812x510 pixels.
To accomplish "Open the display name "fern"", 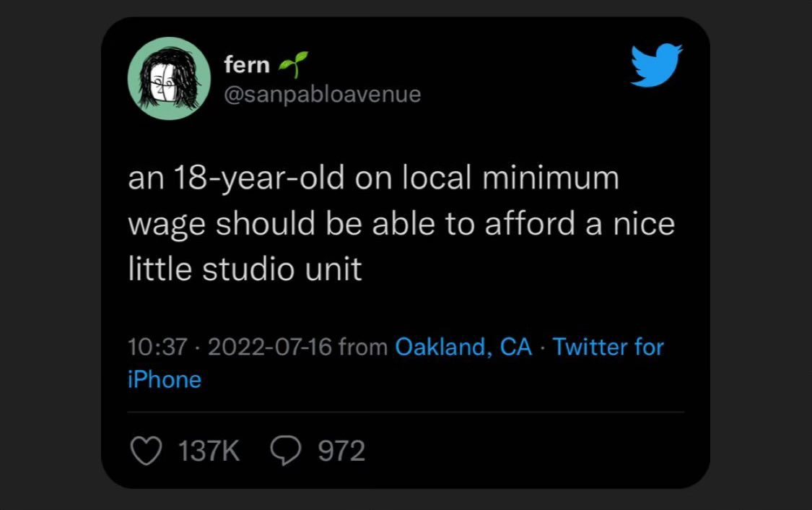I will click(247, 65).
